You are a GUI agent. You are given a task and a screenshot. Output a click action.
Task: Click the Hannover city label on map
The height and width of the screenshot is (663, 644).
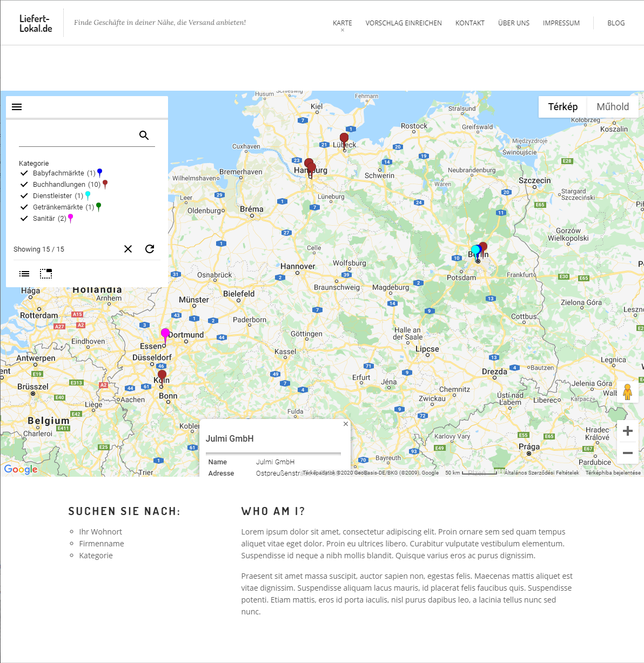pyautogui.click(x=298, y=266)
